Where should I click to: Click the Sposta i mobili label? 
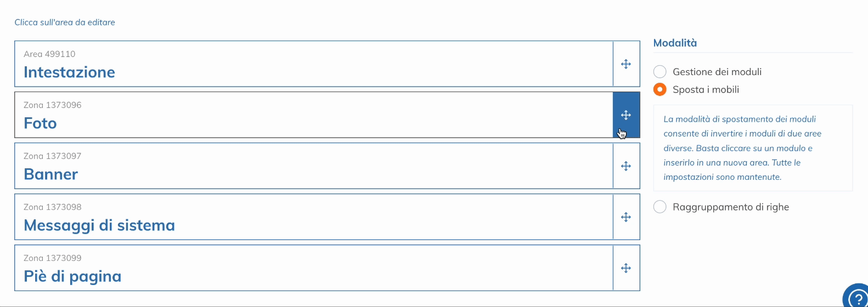[x=706, y=89]
